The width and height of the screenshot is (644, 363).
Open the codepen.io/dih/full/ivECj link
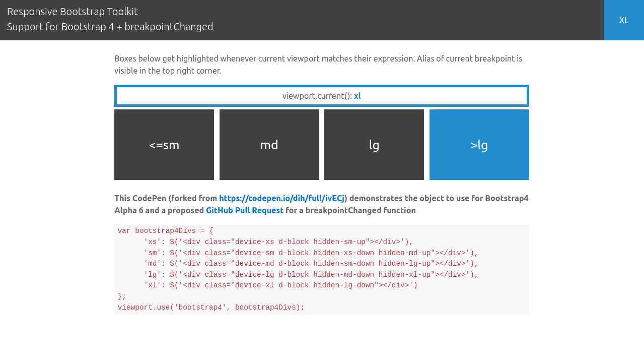(281, 198)
